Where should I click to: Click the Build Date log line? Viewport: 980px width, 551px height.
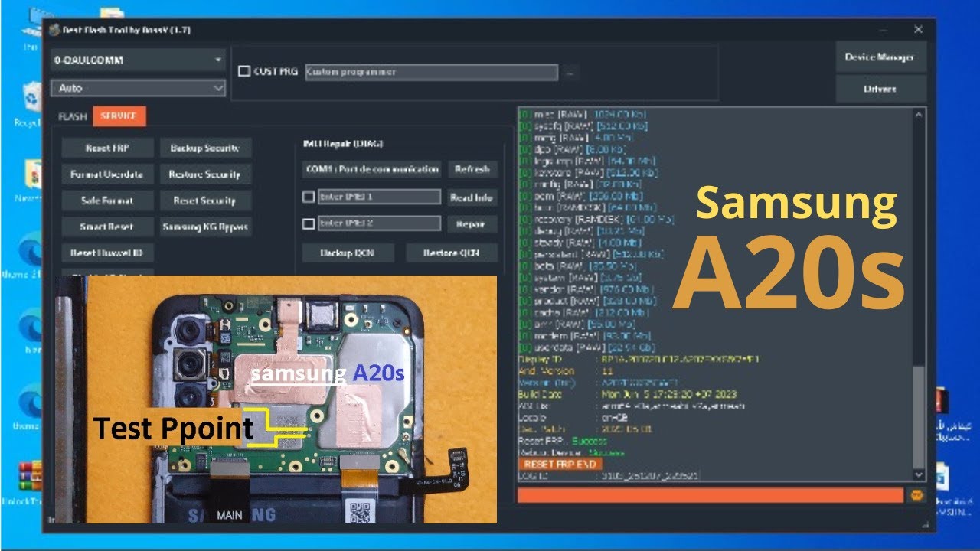point(628,394)
